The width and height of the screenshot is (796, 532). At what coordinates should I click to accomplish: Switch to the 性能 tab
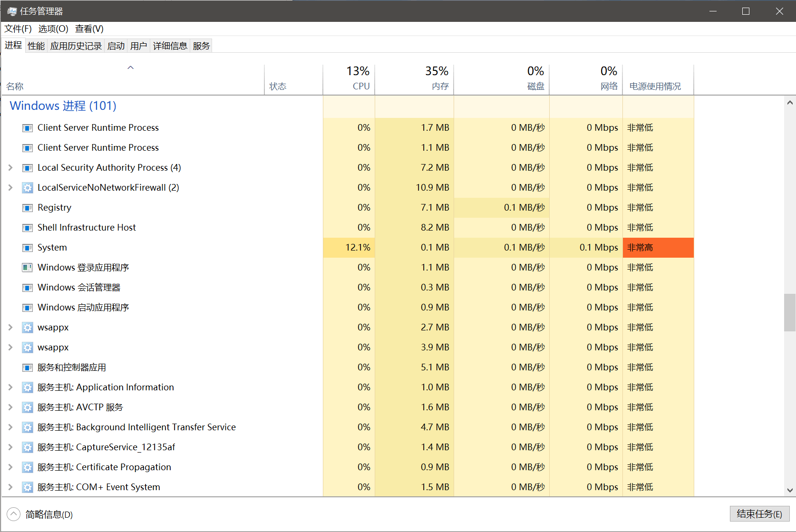(x=36, y=46)
